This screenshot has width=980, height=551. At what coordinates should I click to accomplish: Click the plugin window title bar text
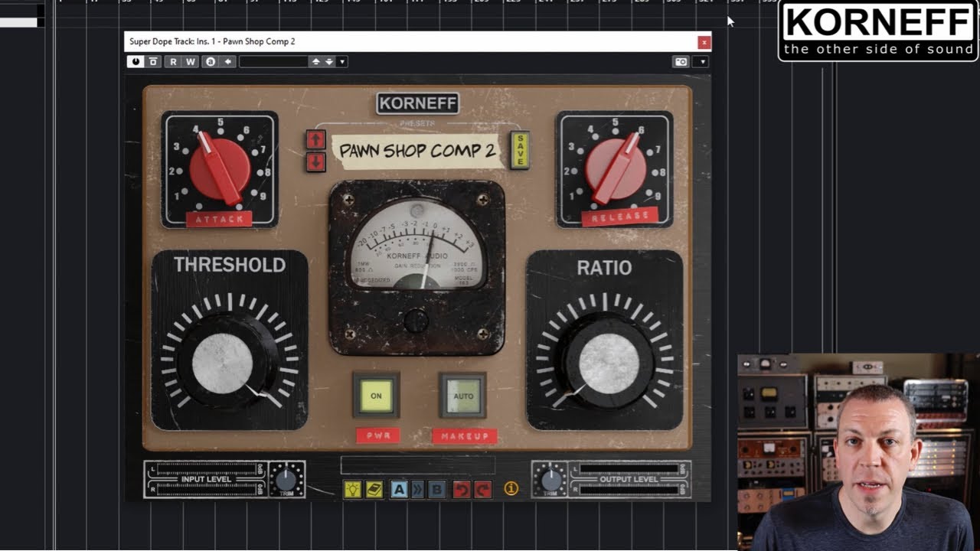(x=212, y=41)
